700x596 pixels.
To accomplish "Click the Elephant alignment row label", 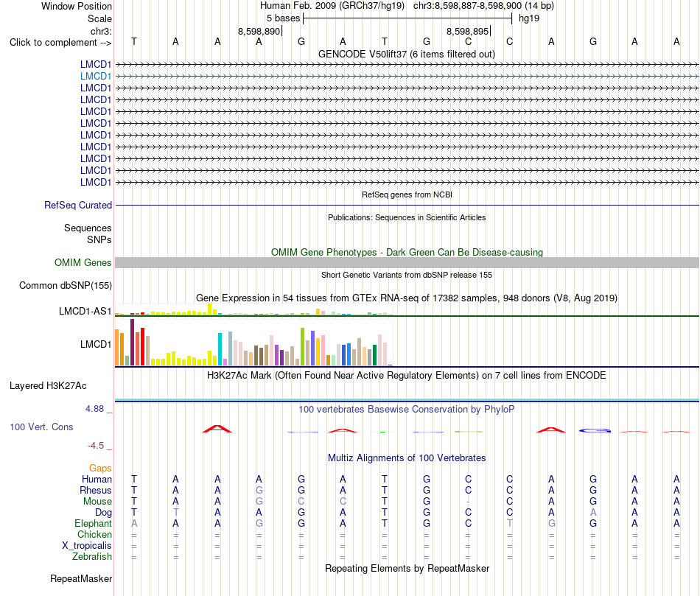I will (x=93, y=523).
